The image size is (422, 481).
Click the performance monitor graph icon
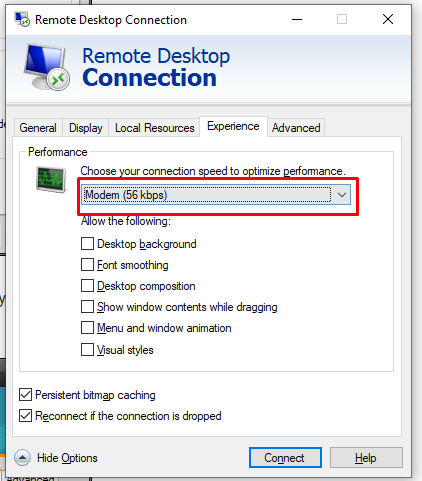[51, 179]
